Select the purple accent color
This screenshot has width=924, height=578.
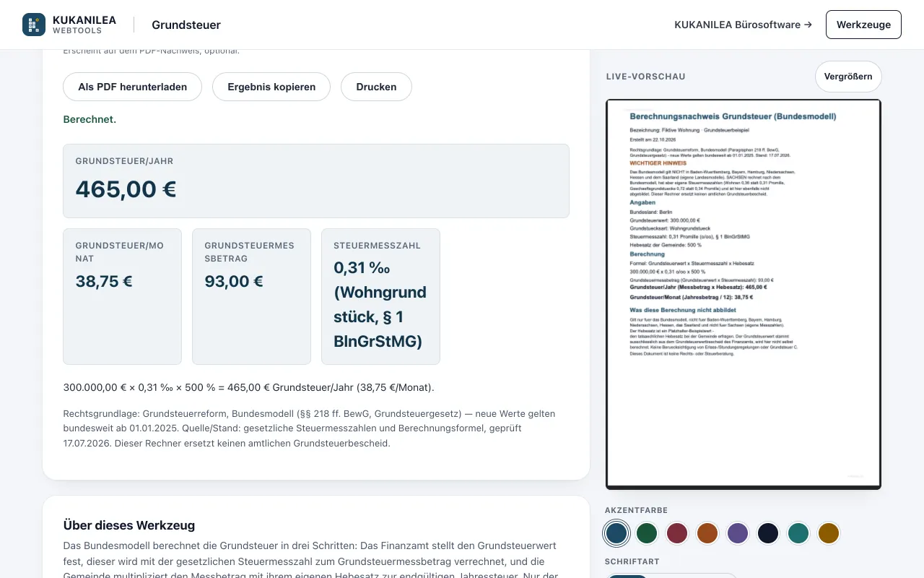click(x=738, y=533)
